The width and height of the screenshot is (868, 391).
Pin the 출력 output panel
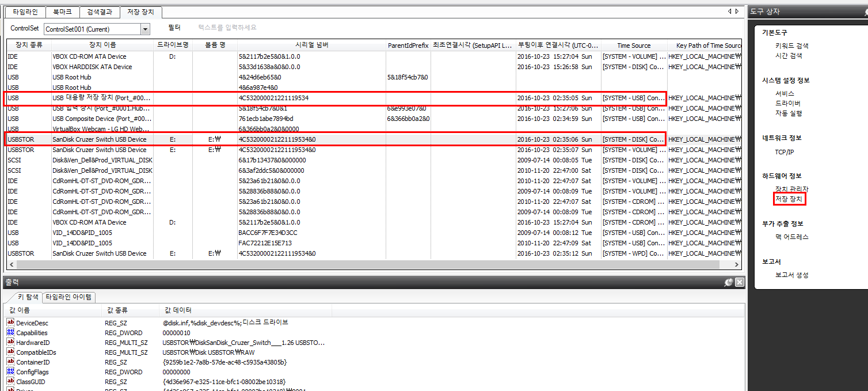(x=729, y=282)
